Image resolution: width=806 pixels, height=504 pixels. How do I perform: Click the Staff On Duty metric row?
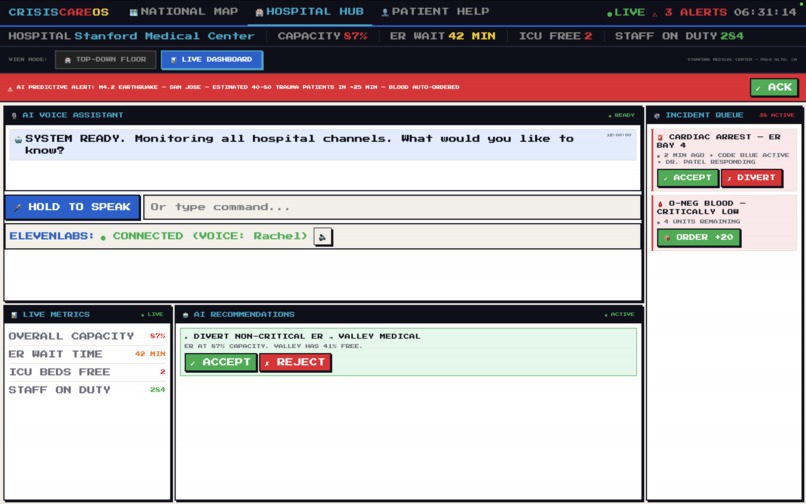[x=87, y=390]
